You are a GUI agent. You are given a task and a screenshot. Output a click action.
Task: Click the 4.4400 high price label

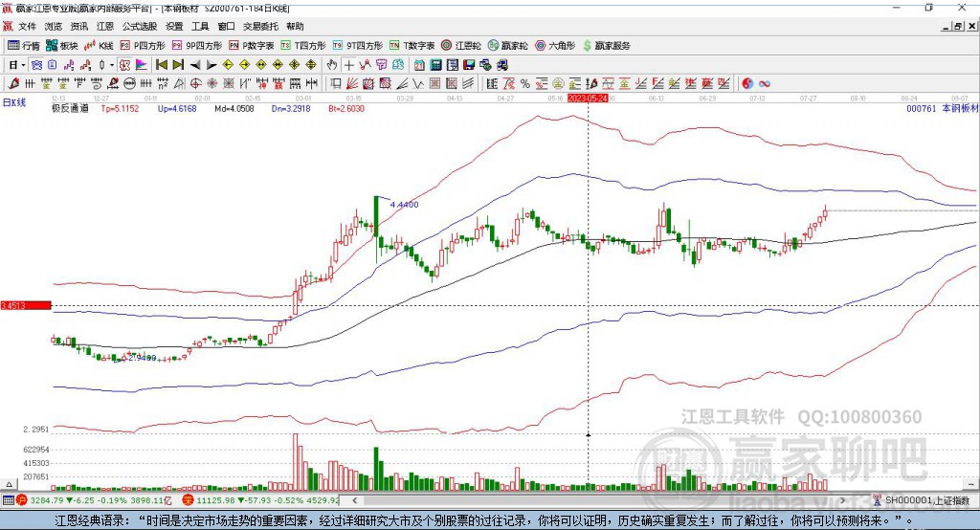(x=405, y=205)
